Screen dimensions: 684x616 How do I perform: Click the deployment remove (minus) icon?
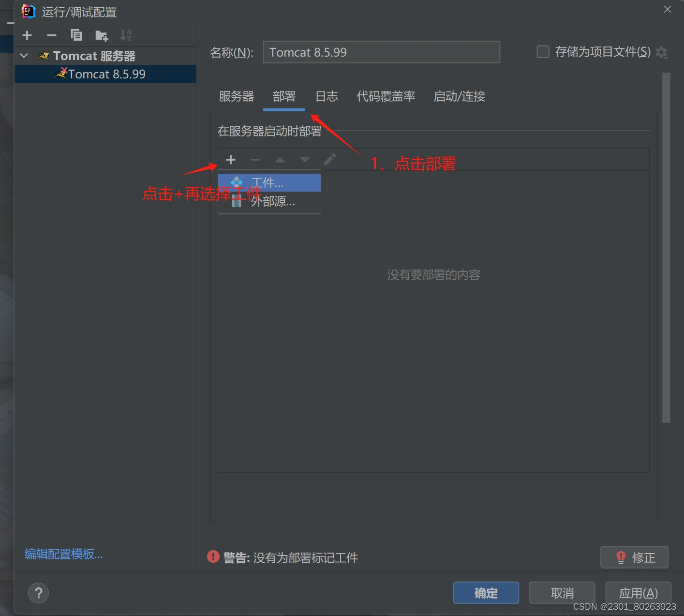click(x=255, y=160)
